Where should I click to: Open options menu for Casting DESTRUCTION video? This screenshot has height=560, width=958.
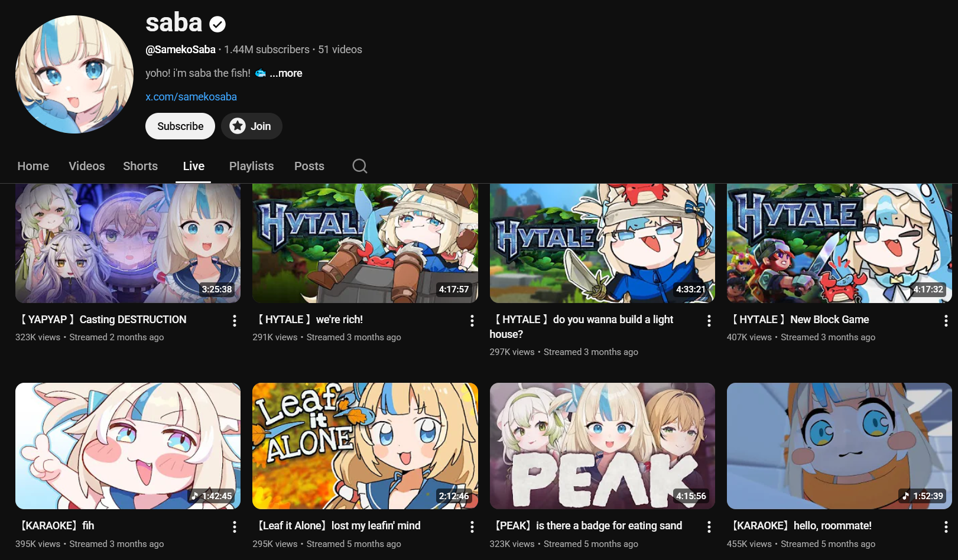235,321
